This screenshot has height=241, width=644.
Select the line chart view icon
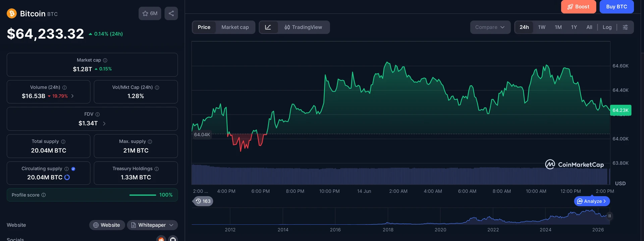[268, 27]
